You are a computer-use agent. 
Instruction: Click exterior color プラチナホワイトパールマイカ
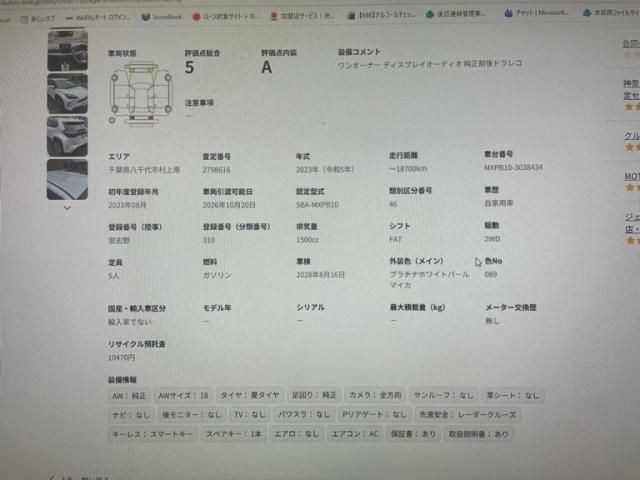tap(429, 280)
